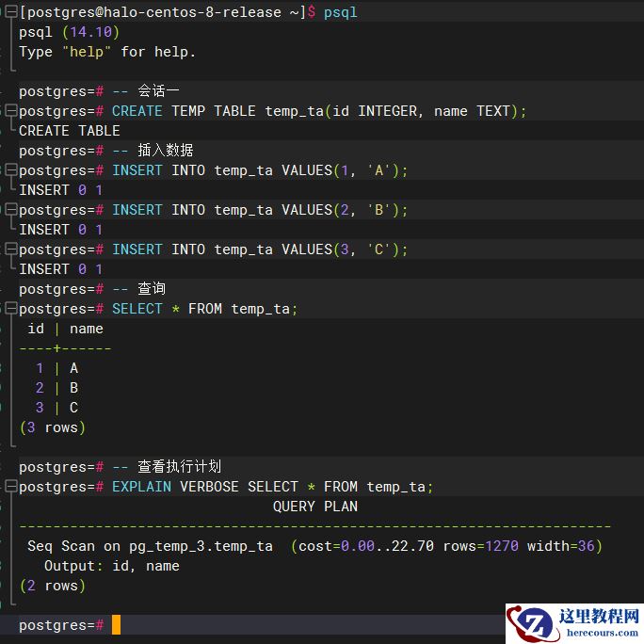644x644 pixels.
Task: Click the INSERT keyword for VALUES(1, 'A')
Action: [137, 170]
